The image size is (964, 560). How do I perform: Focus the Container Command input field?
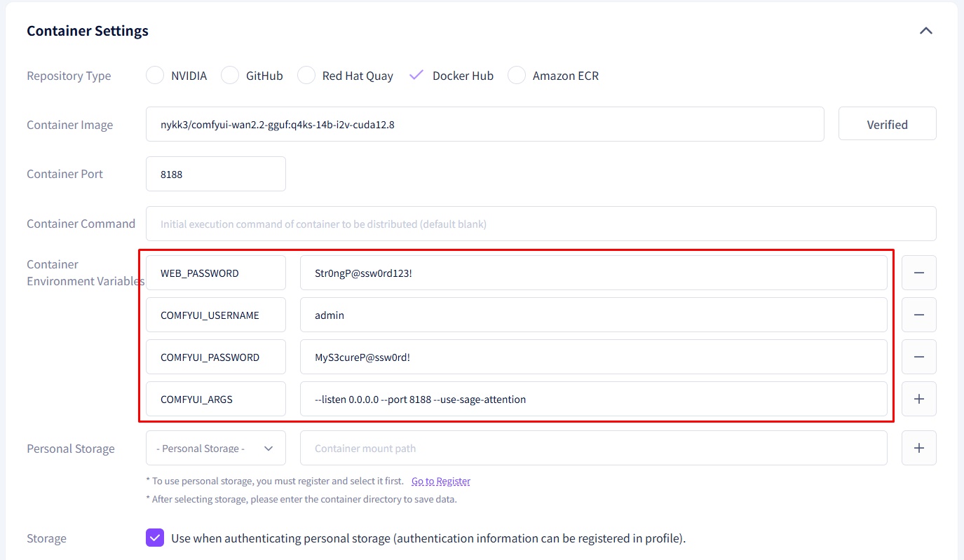(x=540, y=224)
